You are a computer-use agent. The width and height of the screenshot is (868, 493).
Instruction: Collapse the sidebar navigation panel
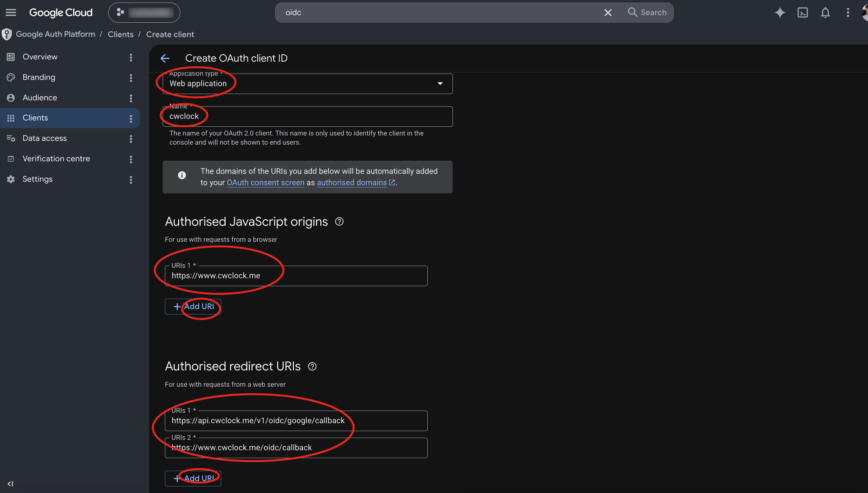click(10, 484)
